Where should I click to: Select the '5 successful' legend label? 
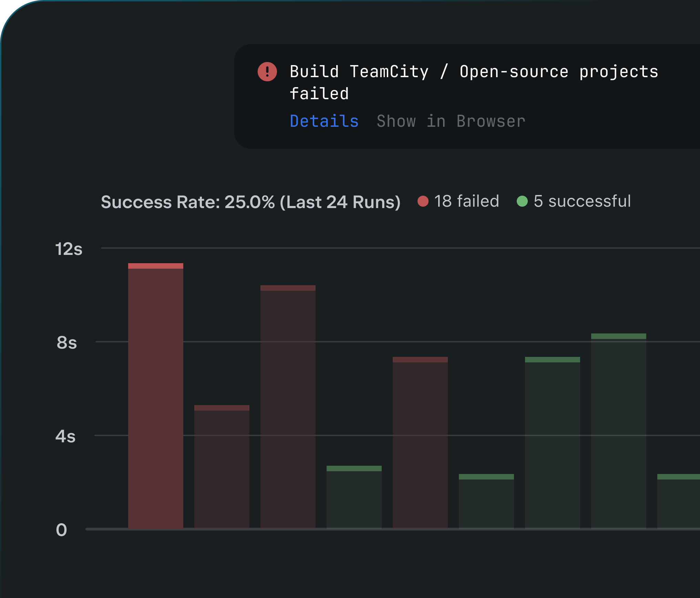tap(582, 201)
